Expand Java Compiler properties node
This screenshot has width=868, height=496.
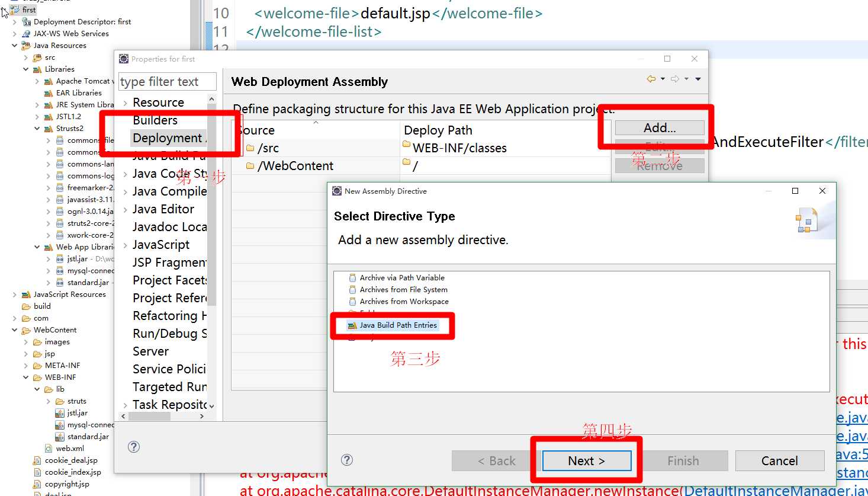pyautogui.click(x=125, y=192)
